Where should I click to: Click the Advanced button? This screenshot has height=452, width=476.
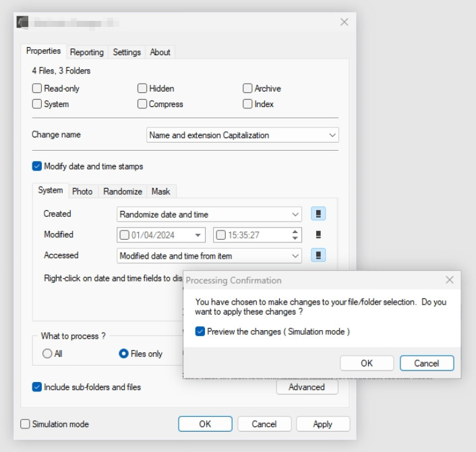(x=307, y=387)
